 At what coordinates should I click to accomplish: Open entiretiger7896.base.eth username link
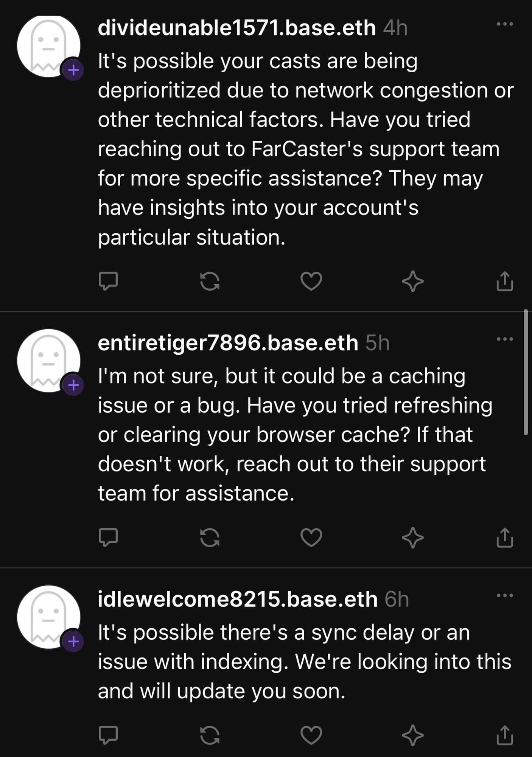[228, 343]
